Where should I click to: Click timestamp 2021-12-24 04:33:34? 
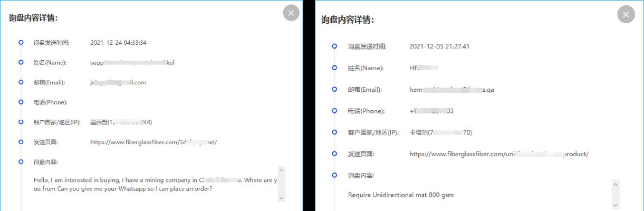coord(118,43)
